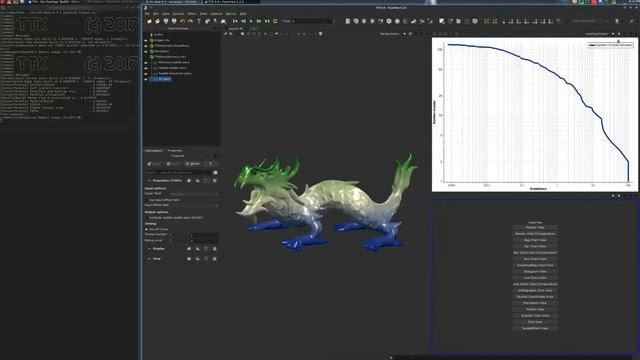Image resolution: width=640 pixels, height=360 pixels.
Task: Click the Undo toolbar icon
Action: tap(182, 21)
